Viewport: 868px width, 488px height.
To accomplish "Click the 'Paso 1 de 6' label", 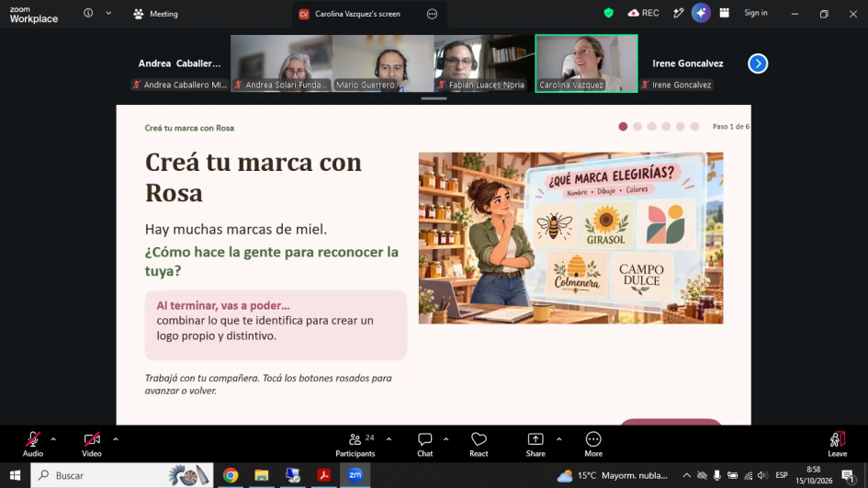I will pyautogui.click(x=731, y=127).
